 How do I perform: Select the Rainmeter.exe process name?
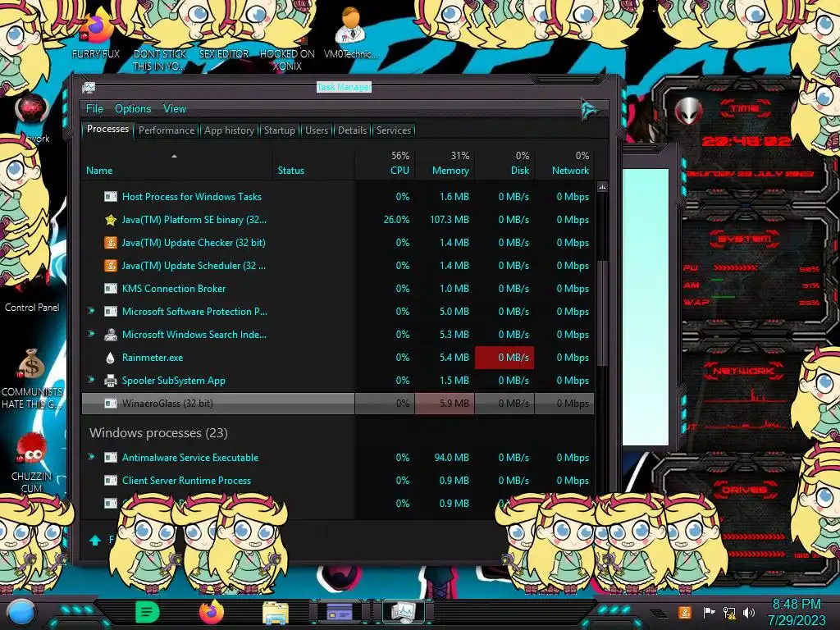152,358
